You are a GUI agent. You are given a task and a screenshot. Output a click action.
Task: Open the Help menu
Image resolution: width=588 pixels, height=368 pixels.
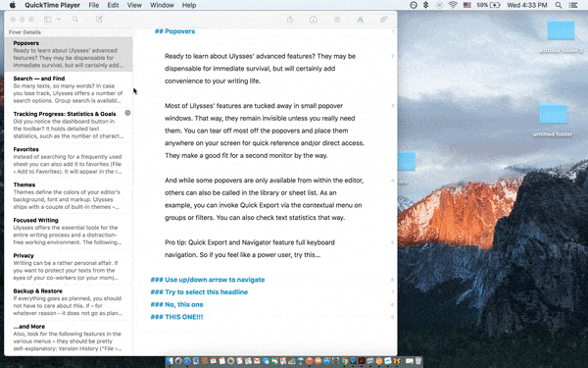point(189,5)
